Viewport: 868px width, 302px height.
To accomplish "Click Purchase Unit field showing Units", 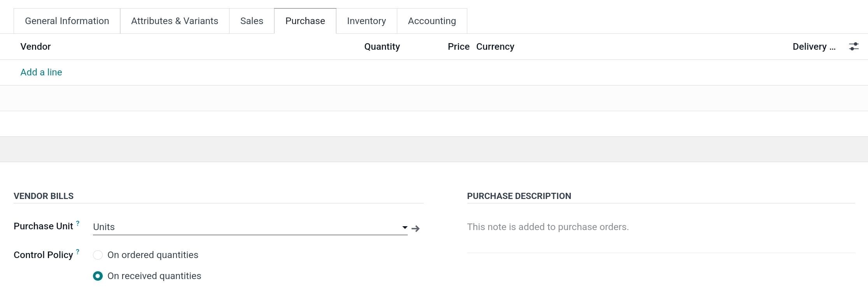I will pyautogui.click(x=245, y=227).
